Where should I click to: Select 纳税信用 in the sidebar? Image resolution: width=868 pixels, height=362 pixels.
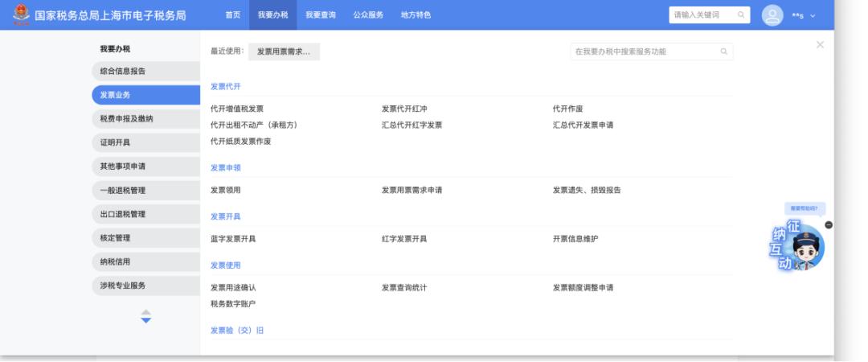click(146, 261)
